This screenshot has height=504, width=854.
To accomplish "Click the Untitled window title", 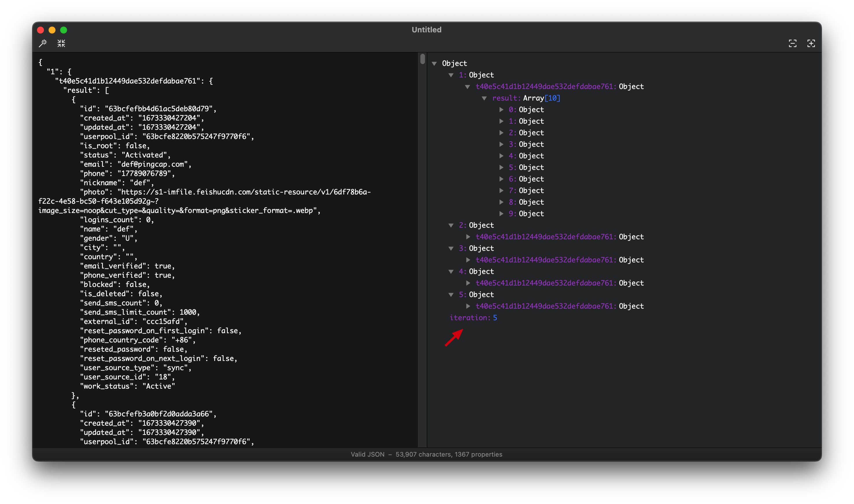I will [426, 29].
